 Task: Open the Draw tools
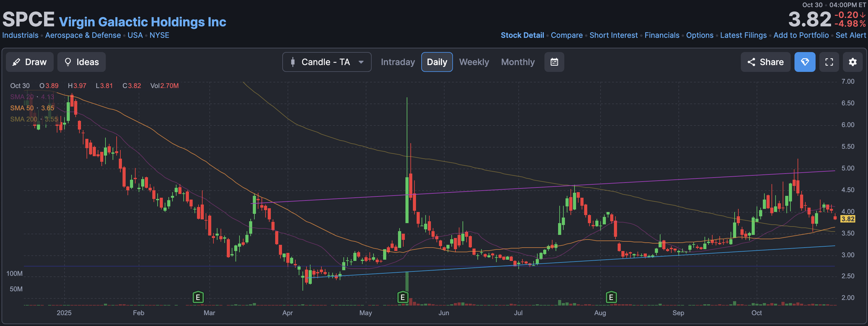(x=30, y=62)
